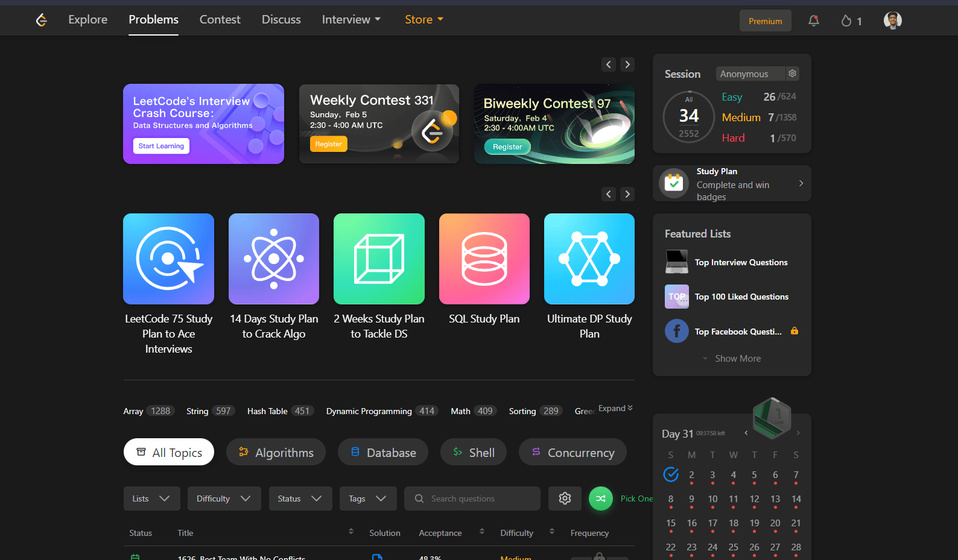Click the Pick One link

[x=636, y=499]
